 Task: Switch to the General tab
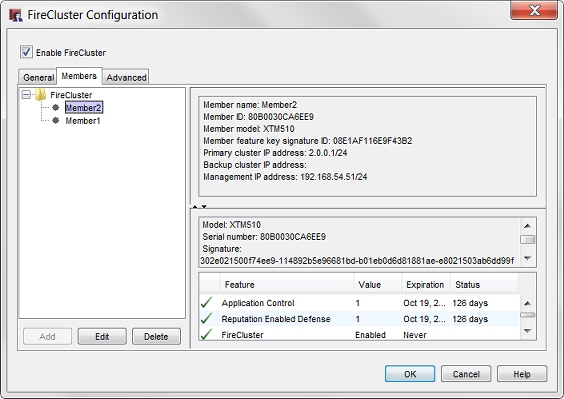(x=38, y=77)
